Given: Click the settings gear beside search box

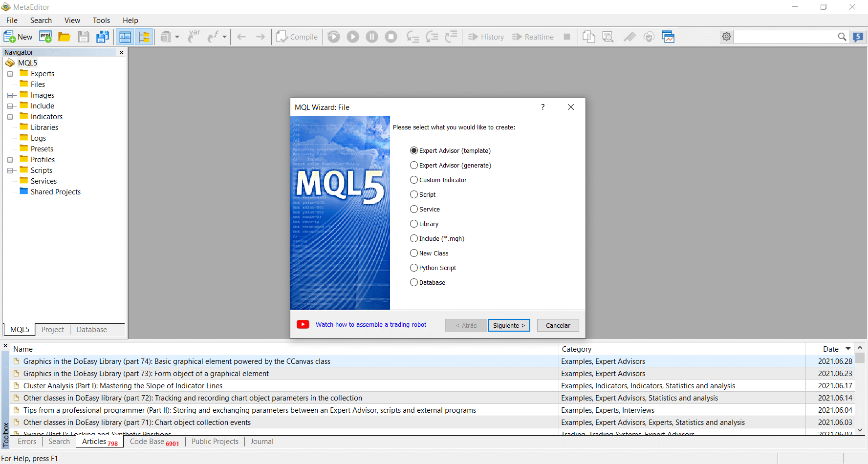Looking at the screenshot, I should (x=727, y=37).
